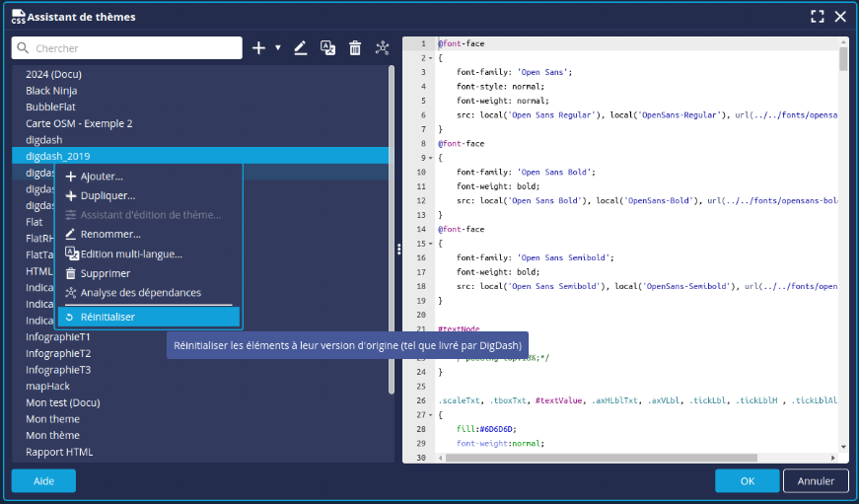
Task: Click the add theme plus icon
Action: click(258, 47)
